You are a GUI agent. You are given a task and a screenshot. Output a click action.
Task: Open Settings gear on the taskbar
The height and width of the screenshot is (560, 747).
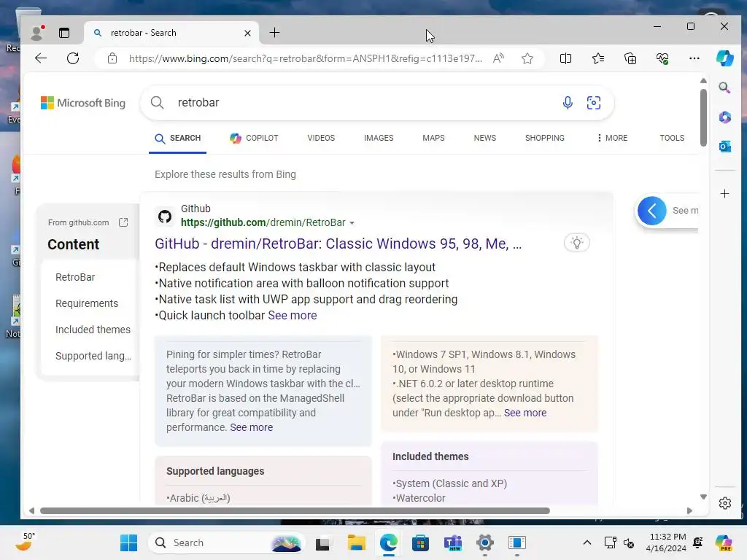coord(484,542)
